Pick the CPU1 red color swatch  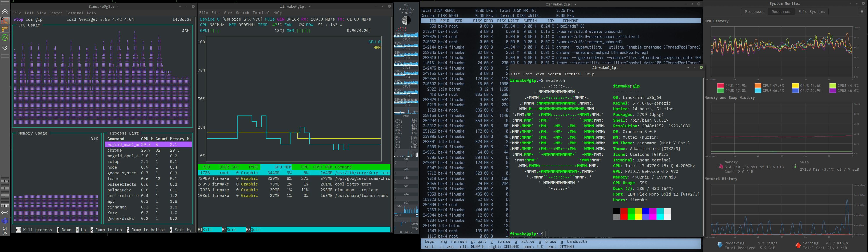(720, 86)
